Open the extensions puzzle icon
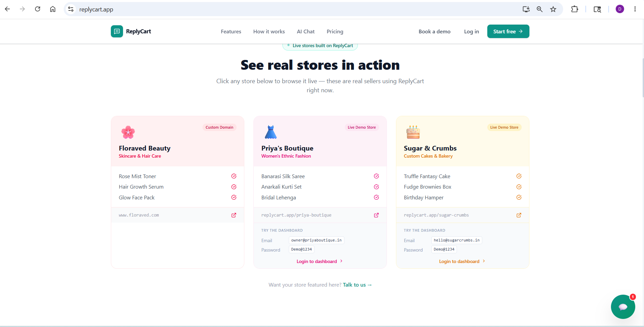 [x=575, y=9]
